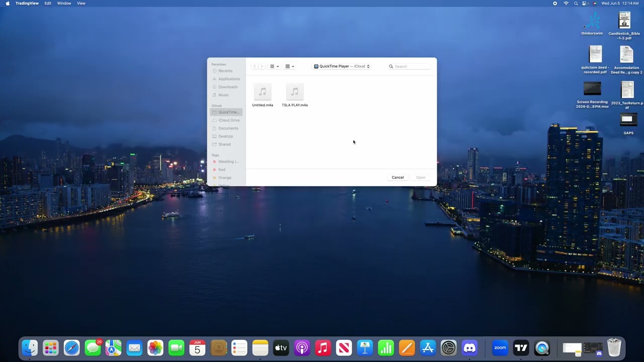Open Photos from the Dock

(x=155, y=347)
